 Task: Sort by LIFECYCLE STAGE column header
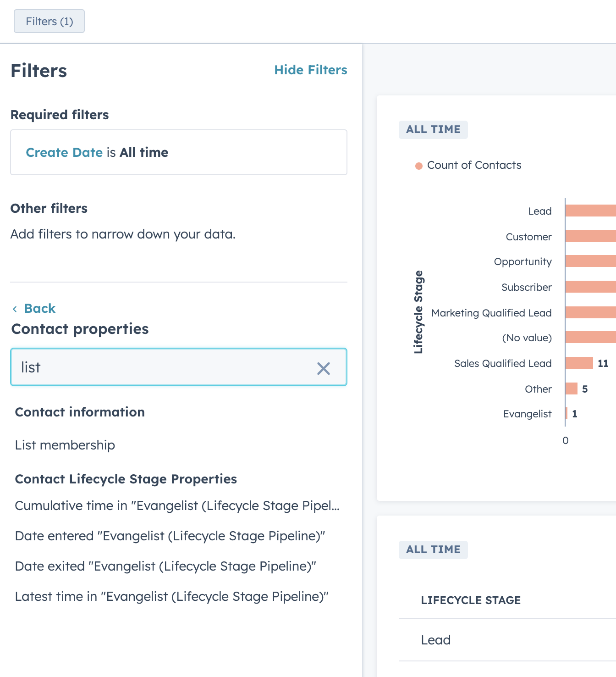pyautogui.click(x=471, y=600)
